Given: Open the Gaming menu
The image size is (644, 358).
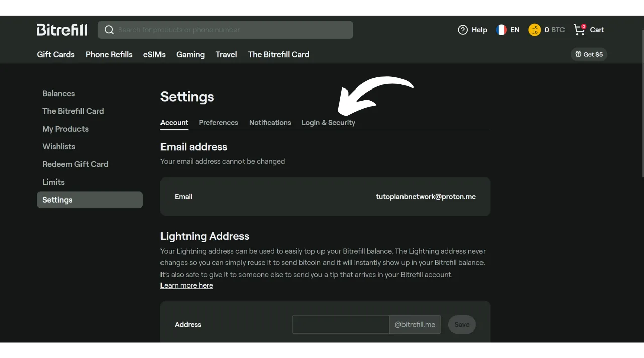Looking at the screenshot, I should point(190,54).
